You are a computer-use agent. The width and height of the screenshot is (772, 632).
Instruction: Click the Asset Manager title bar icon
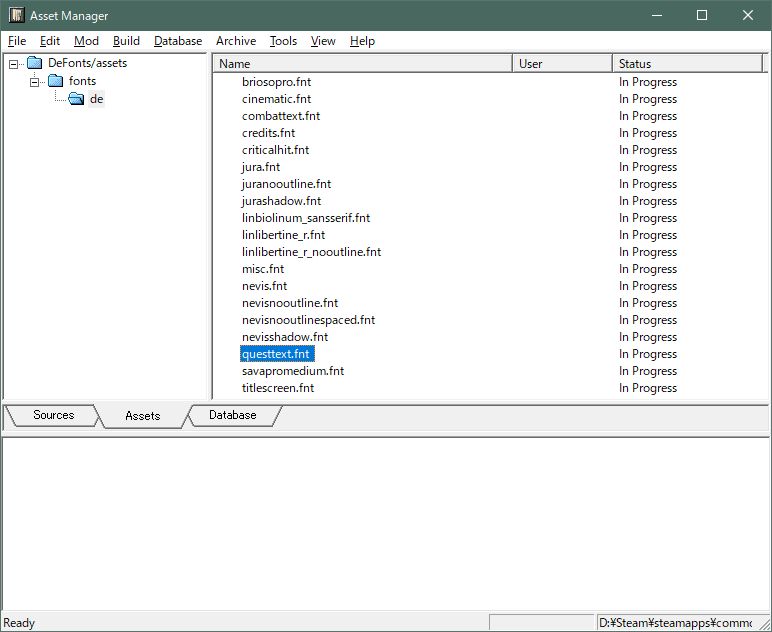tap(16, 15)
